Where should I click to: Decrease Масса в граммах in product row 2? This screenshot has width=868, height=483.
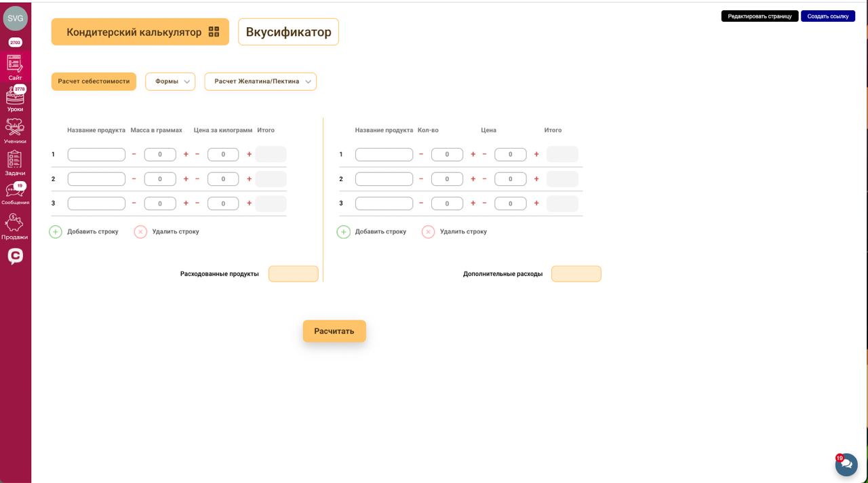click(134, 179)
